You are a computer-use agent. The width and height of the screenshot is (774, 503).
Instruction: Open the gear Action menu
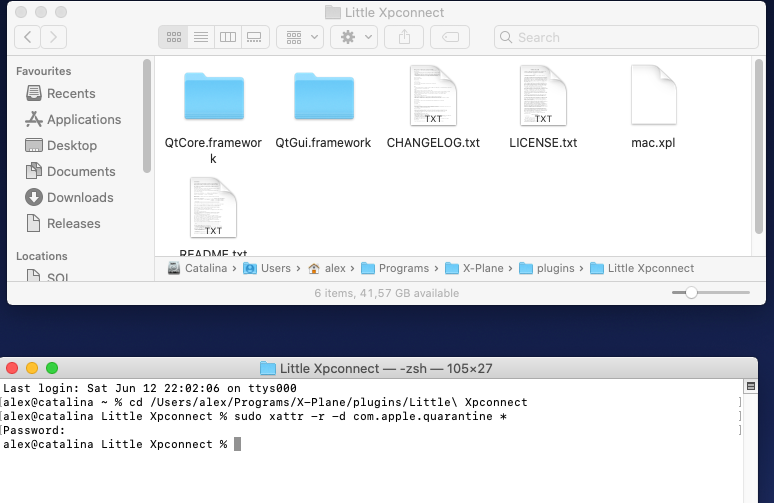point(354,37)
